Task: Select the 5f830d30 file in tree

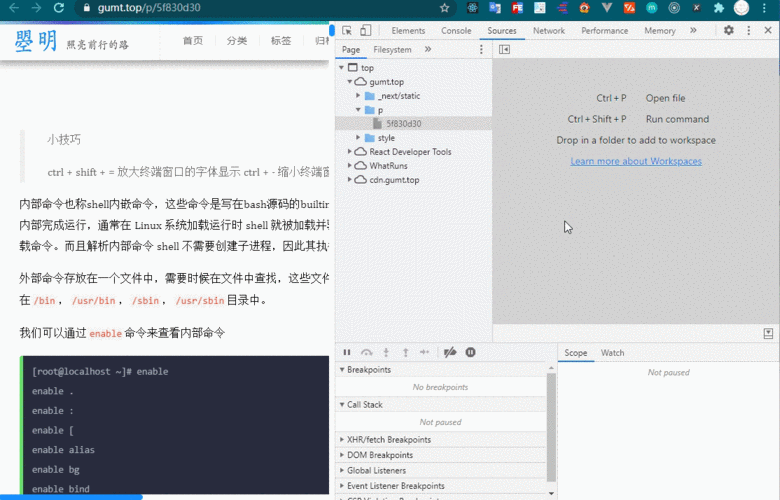Action: coord(403,124)
